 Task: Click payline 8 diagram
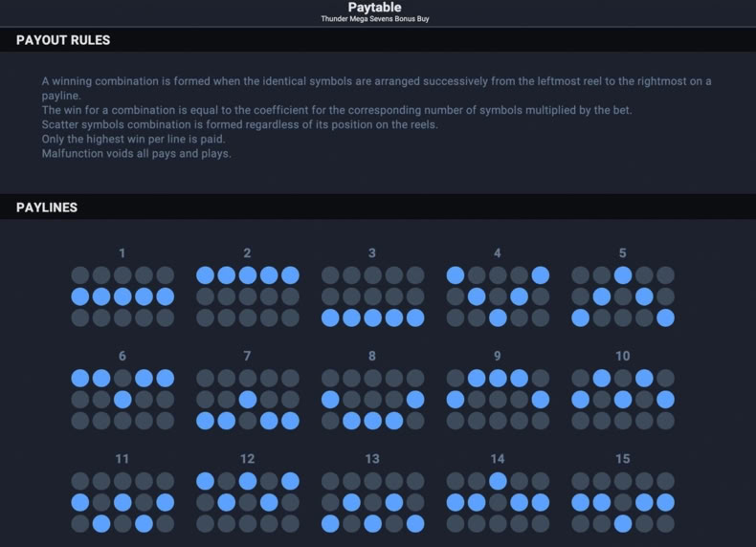372,399
